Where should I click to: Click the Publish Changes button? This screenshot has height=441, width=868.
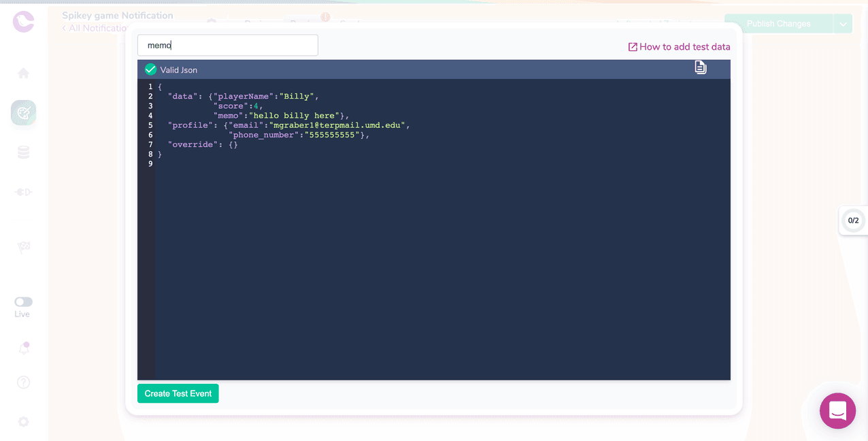[779, 24]
